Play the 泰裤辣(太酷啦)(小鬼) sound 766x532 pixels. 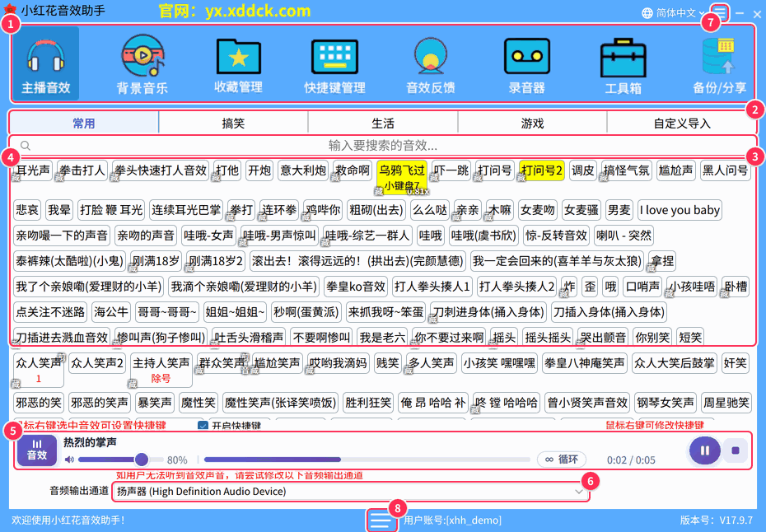pyautogui.click(x=69, y=261)
